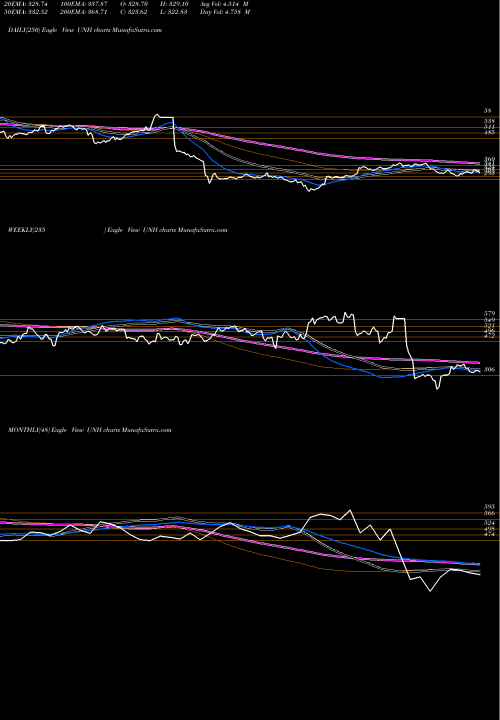Click the WEEKLY Eagle View UNH chart title
500x720 pixels.
click(118, 230)
